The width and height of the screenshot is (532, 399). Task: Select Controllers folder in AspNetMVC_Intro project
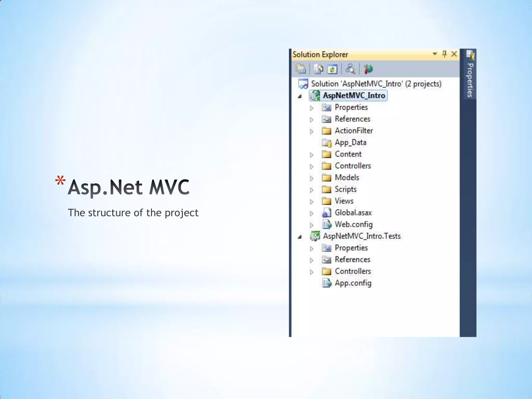(353, 166)
